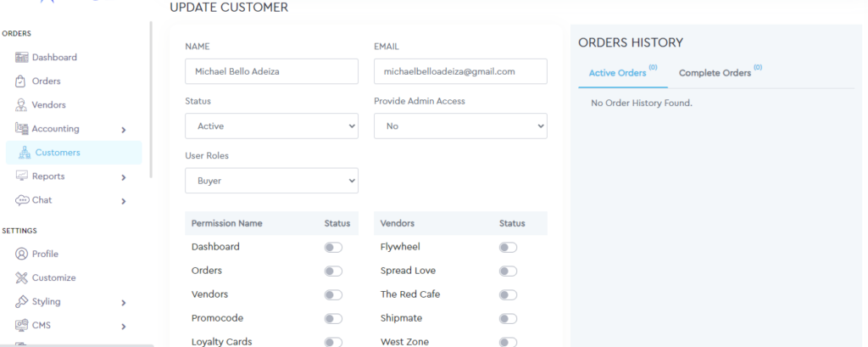Image resolution: width=868 pixels, height=347 pixels.
Task: Click the Email input field
Action: pos(460,71)
